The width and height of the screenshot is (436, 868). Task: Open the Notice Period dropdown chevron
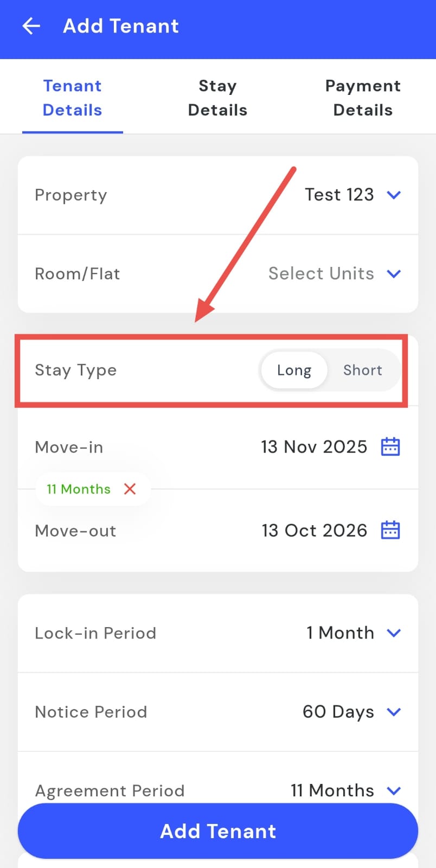point(394,712)
